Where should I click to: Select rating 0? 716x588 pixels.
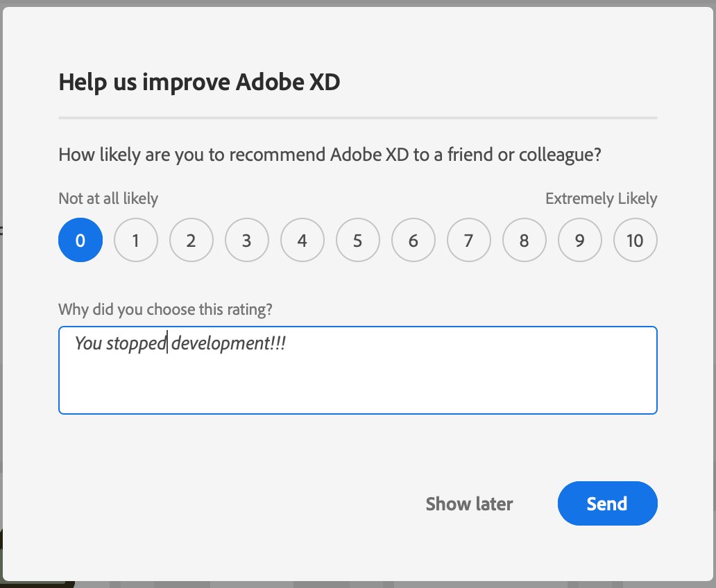coord(80,240)
